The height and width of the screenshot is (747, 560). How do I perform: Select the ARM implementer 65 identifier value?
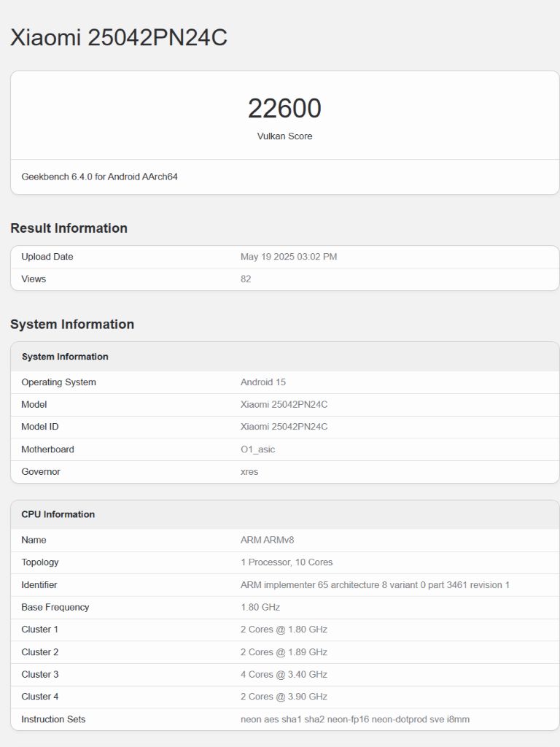375,585
